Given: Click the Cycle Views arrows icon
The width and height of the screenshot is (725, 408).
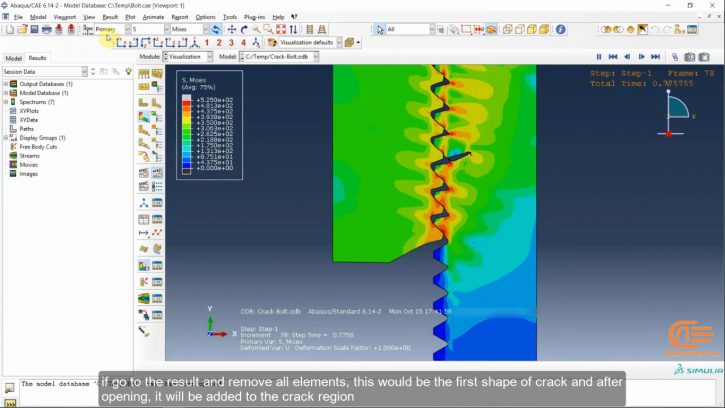Looking at the screenshot, I should pos(293,29).
